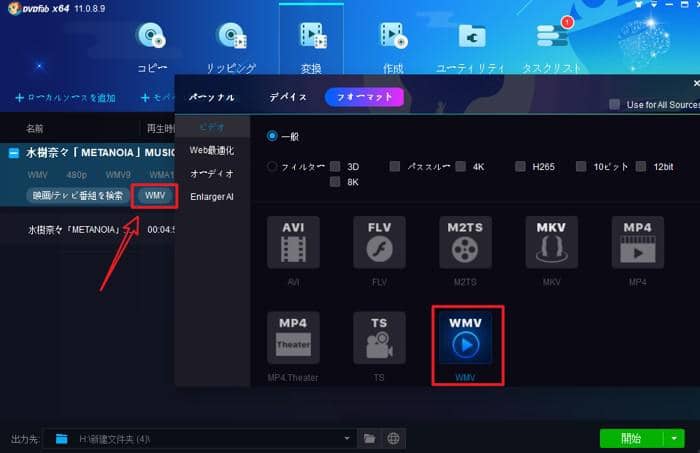Screen dimensions: 700x453
Task: Click the blue folder icon at output path
Action: (62, 439)
